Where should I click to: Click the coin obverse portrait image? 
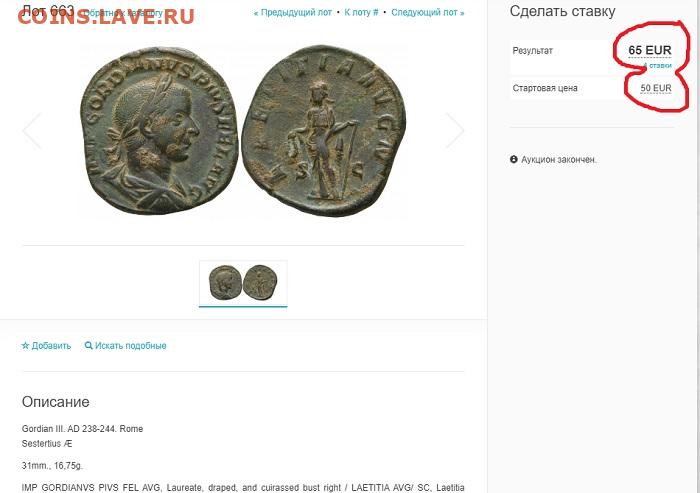pos(158,130)
